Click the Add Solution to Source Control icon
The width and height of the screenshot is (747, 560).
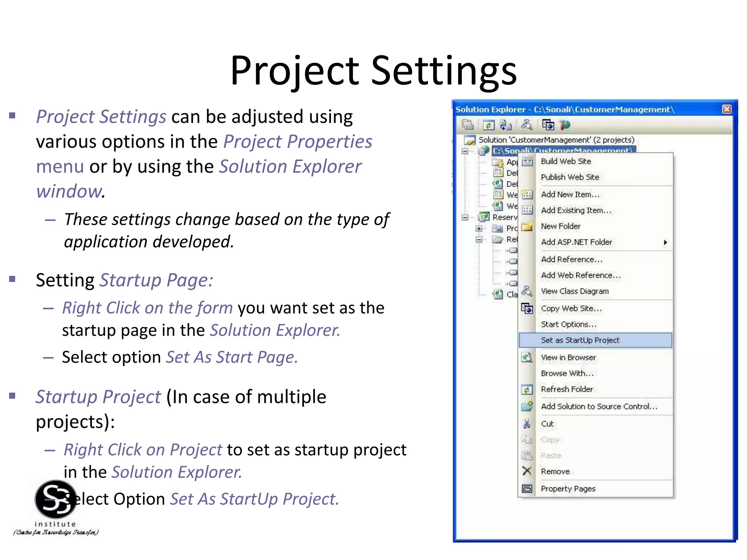tap(527, 406)
